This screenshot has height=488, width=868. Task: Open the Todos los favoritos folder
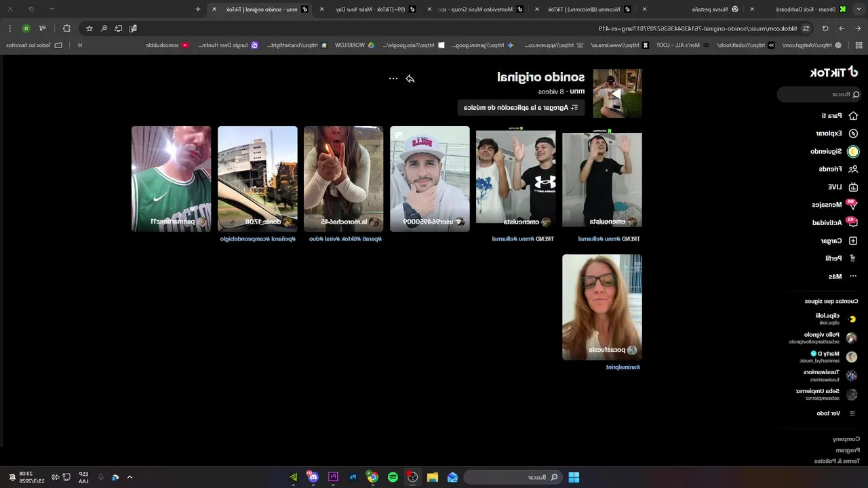[34, 45]
